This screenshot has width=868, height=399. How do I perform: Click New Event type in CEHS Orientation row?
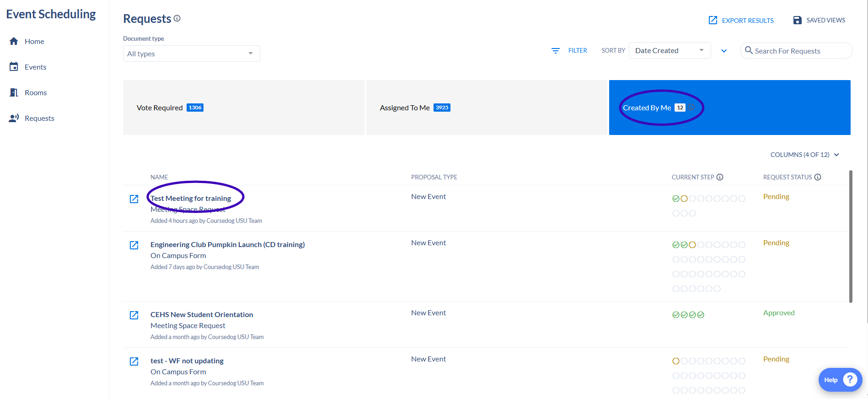click(429, 313)
